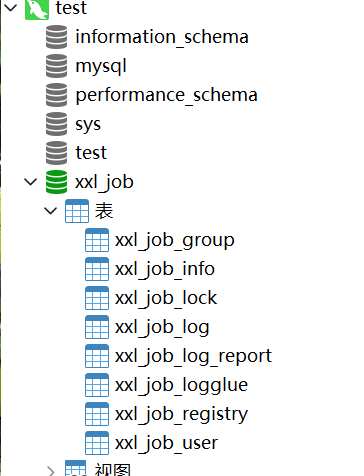Collapse the xxl_job database node

31,182
